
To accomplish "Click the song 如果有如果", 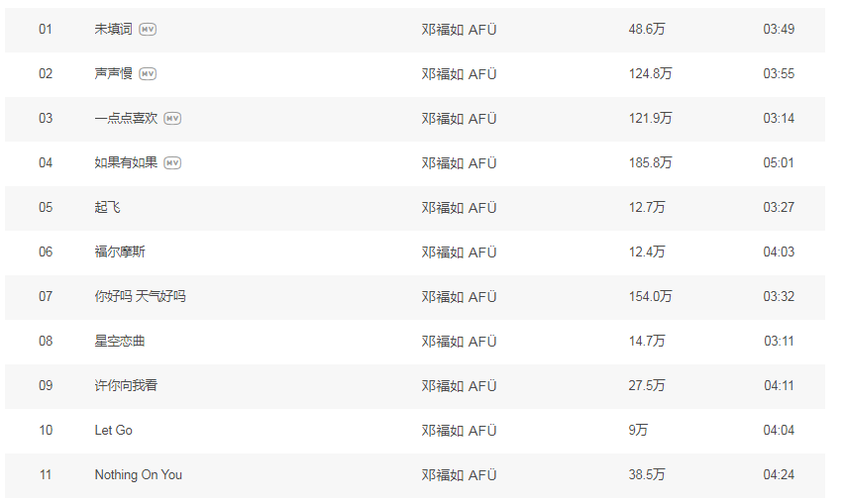I will [x=126, y=163].
